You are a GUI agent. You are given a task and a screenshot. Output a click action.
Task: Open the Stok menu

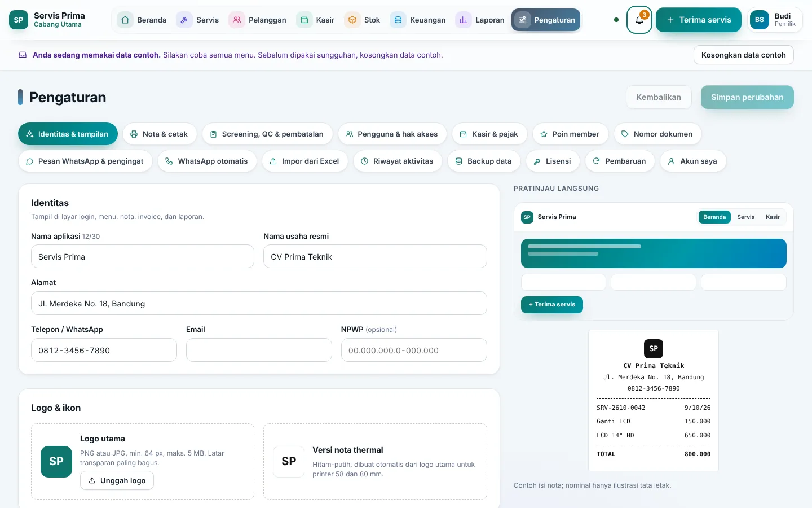[363, 20]
